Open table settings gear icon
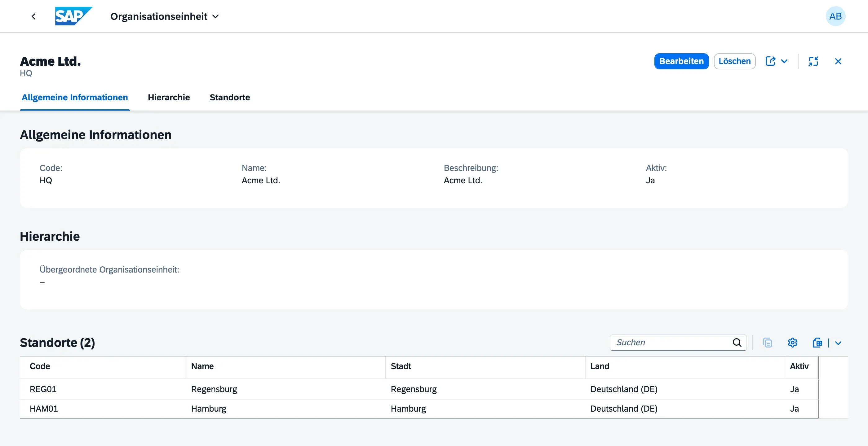This screenshot has width=868, height=446. [793, 343]
